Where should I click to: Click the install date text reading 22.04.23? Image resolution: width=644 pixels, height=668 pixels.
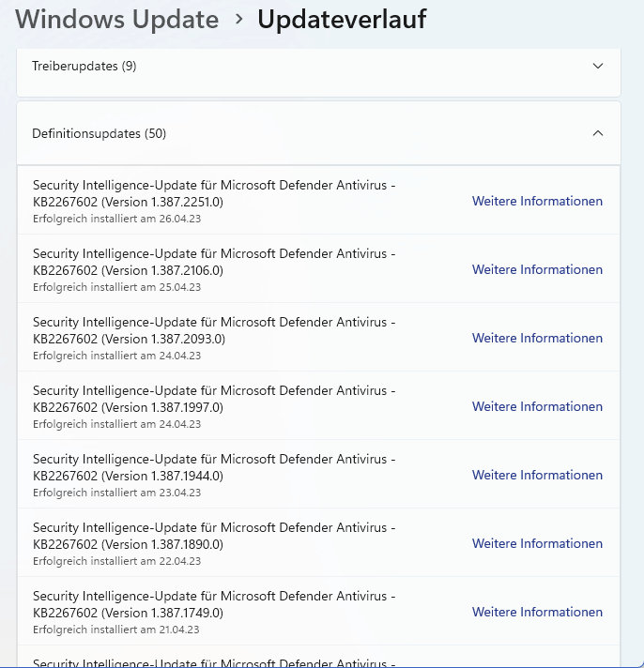coord(116,561)
